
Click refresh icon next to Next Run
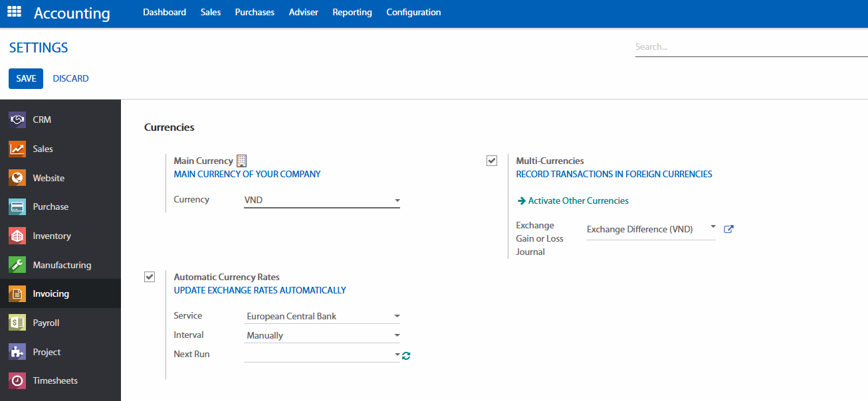pos(406,356)
